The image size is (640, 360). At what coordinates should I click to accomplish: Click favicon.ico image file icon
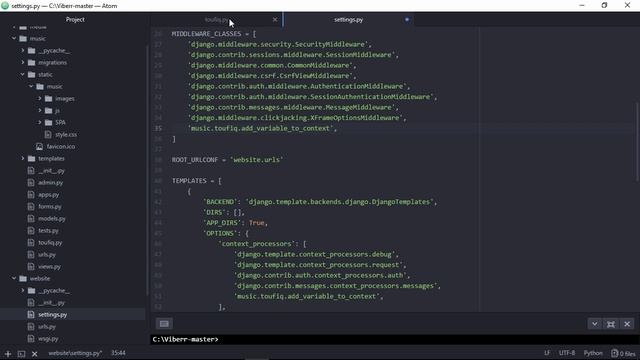pyautogui.click(x=39, y=147)
